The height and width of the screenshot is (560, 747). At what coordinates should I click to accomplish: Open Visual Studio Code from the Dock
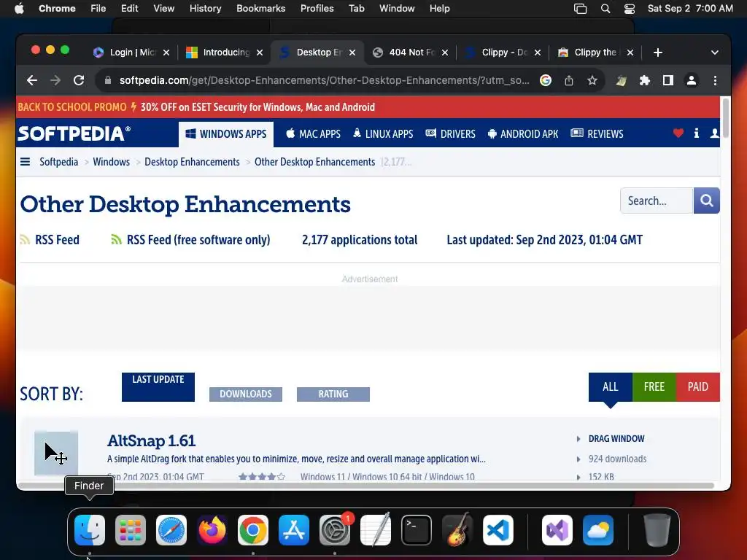coord(498,530)
